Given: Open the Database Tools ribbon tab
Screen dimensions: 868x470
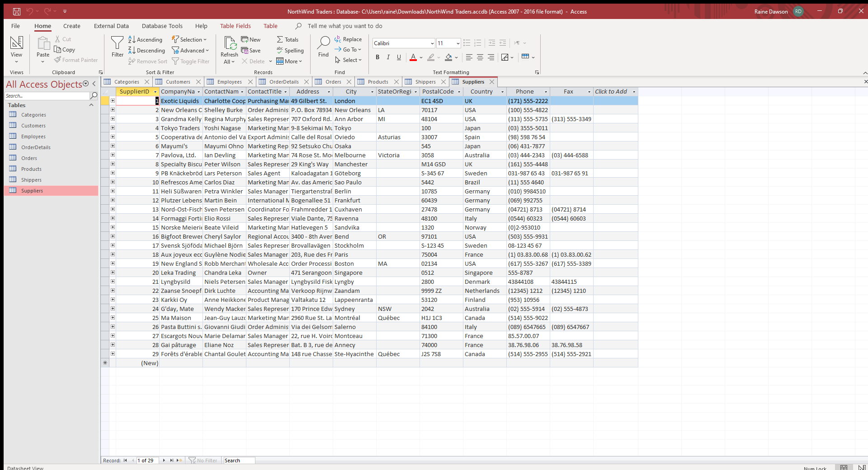Looking at the screenshot, I should click(x=162, y=26).
